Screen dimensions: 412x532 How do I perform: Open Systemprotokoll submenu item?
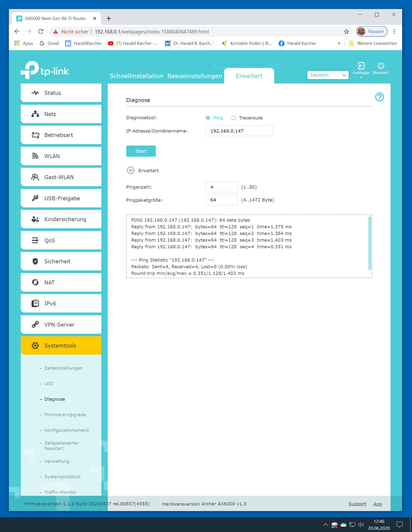point(62,477)
